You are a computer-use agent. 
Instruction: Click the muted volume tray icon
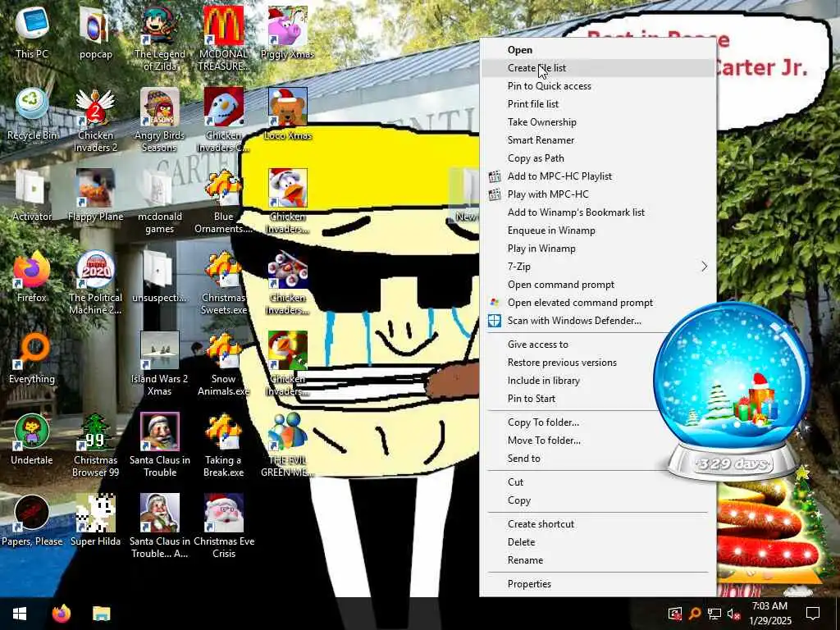[x=733, y=614]
